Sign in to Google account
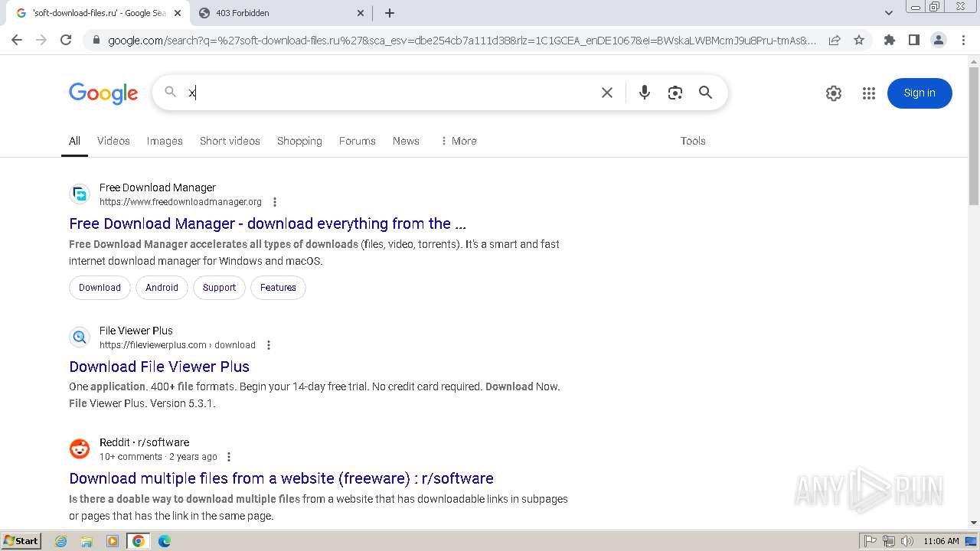The width and height of the screenshot is (980, 551). [x=920, y=93]
